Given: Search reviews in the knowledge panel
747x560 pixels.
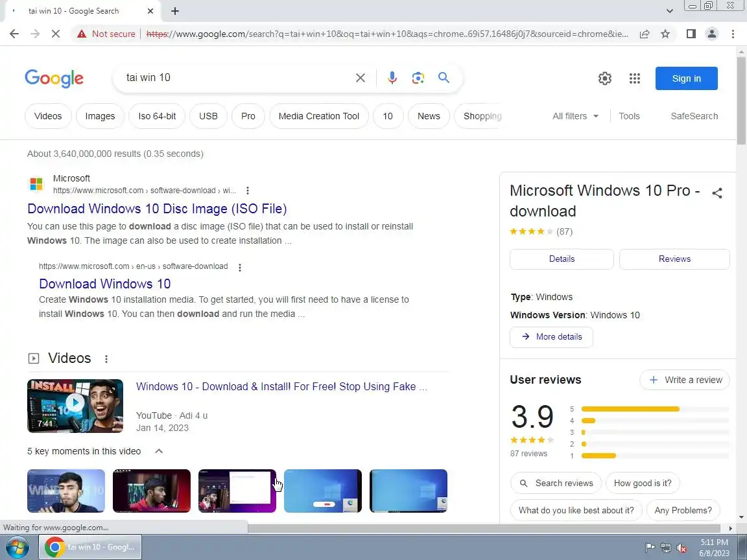Looking at the screenshot, I should 556,484.
